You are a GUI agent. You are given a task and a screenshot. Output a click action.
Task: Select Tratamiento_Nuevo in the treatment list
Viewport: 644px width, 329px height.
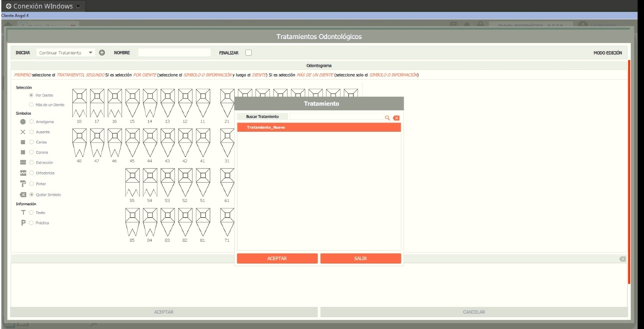pos(318,128)
